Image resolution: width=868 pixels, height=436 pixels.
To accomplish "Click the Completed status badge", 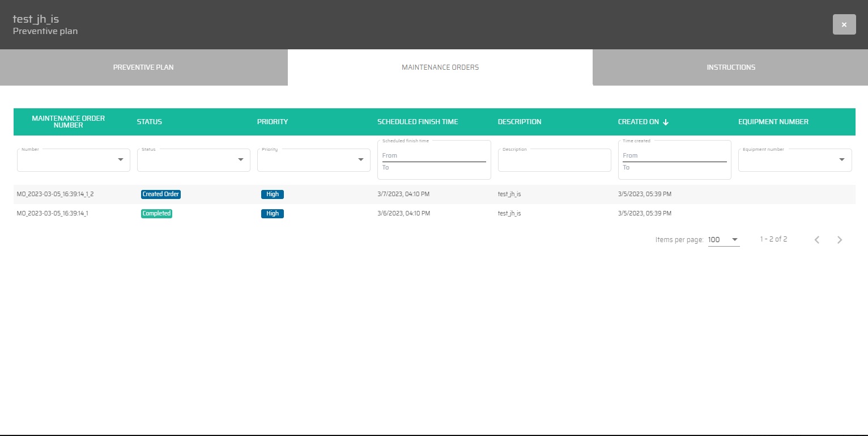I will (x=156, y=214).
